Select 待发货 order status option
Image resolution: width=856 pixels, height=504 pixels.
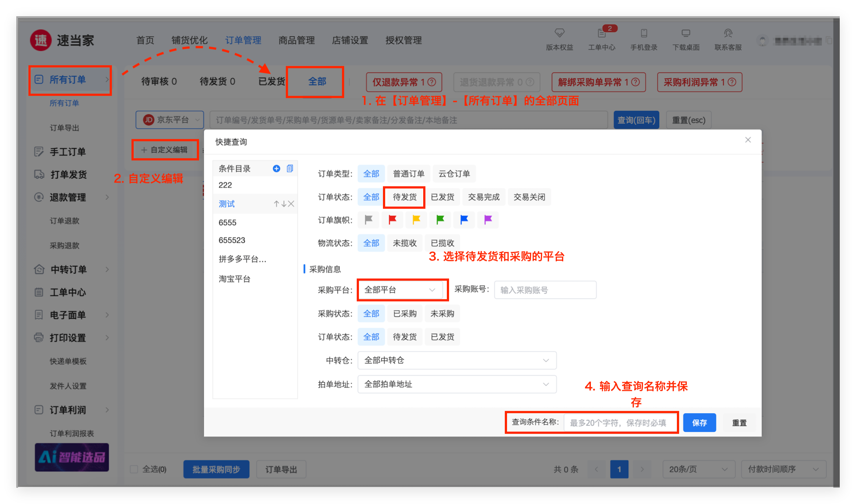point(404,197)
